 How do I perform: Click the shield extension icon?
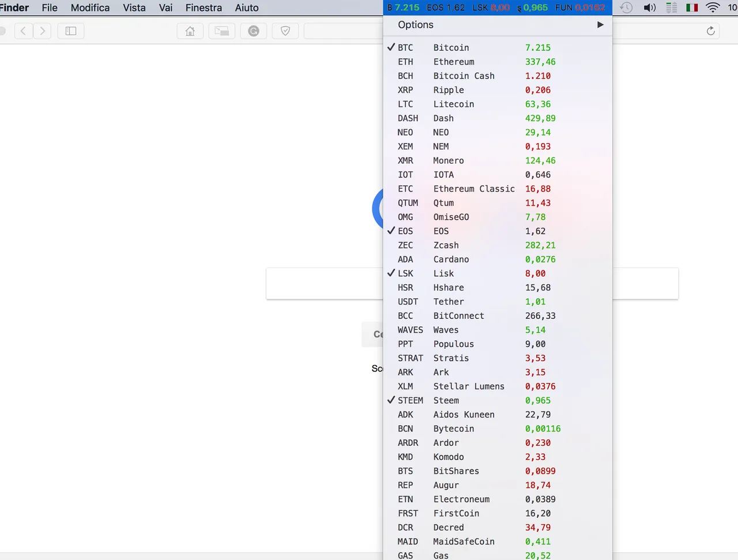point(285,31)
